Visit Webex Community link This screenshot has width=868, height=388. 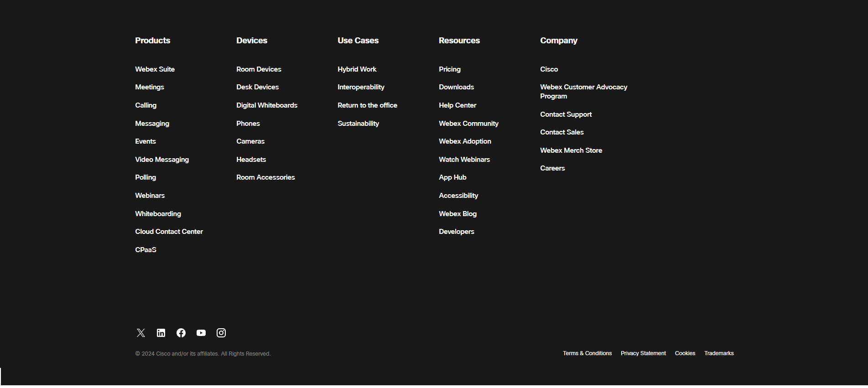[469, 124]
